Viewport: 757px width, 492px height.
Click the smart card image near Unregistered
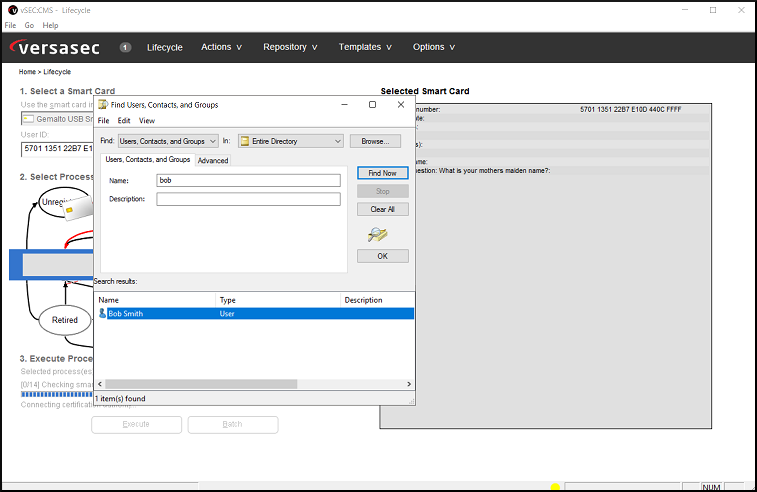pyautogui.click(x=77, y=208)
